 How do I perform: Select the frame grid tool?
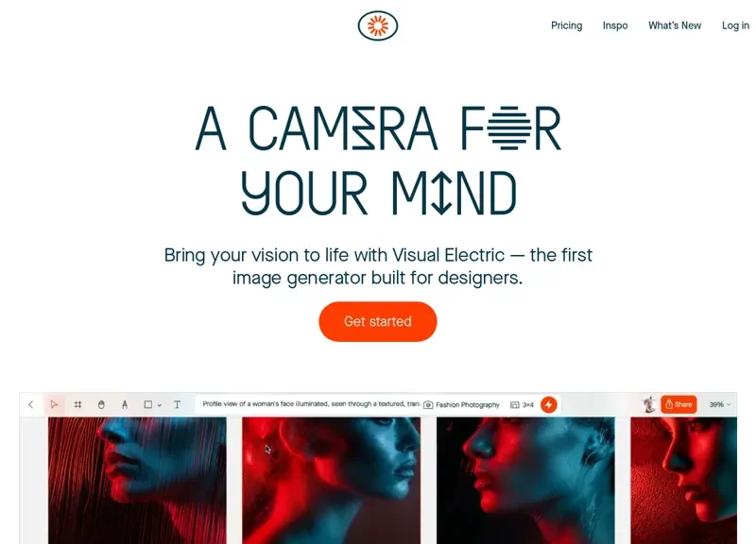[77, 405]
